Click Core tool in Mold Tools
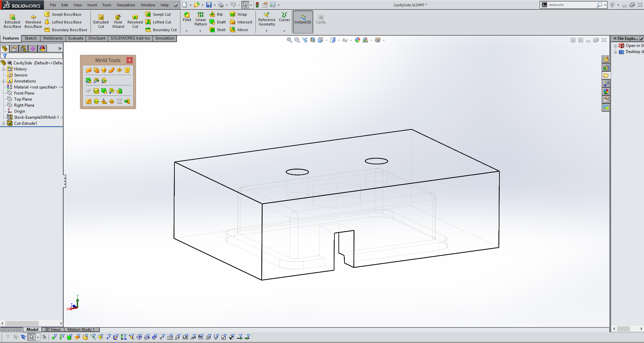 127,101
